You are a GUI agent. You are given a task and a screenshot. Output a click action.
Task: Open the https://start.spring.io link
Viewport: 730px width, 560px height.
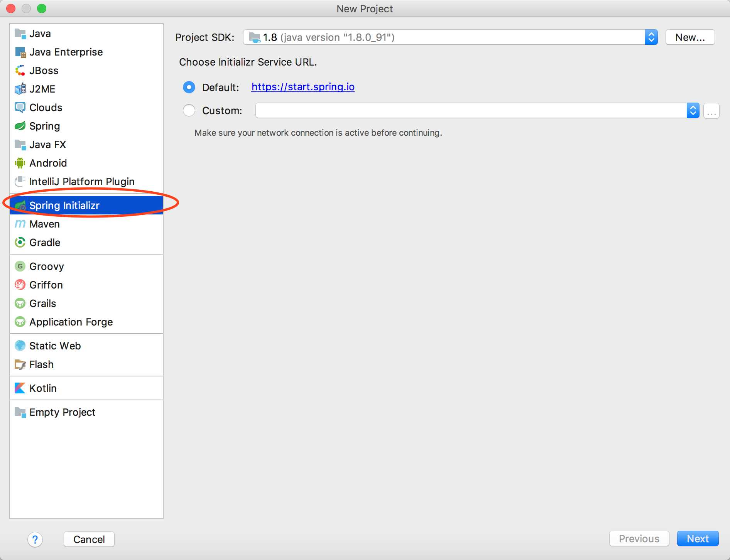(303, 87)
